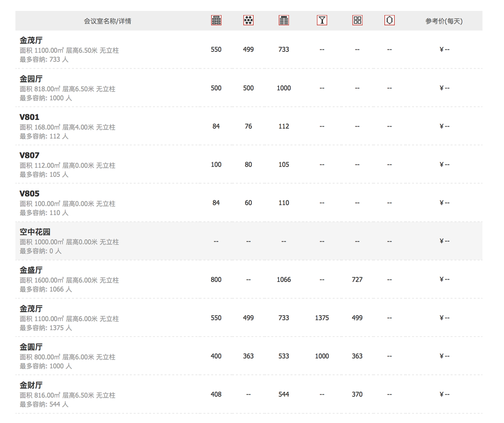504x423 pixels.
Task: Select the V807 meeting room
Action: pos(29,155)
